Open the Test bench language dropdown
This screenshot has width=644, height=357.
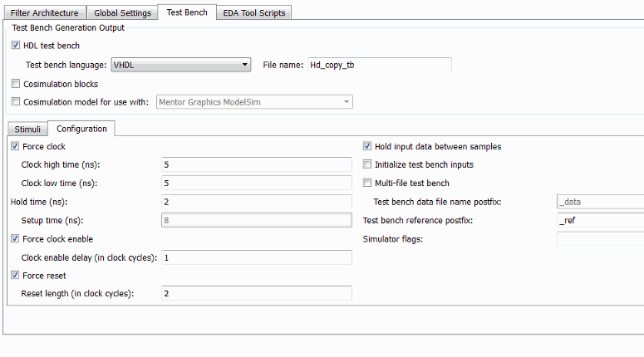pyautogui.click(x=181, y=65)
